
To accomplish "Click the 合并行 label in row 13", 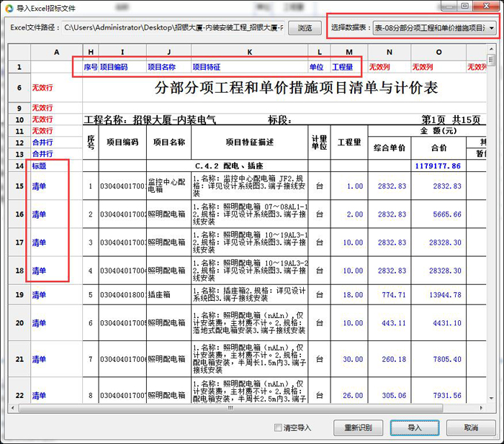I will click(42, 154).
